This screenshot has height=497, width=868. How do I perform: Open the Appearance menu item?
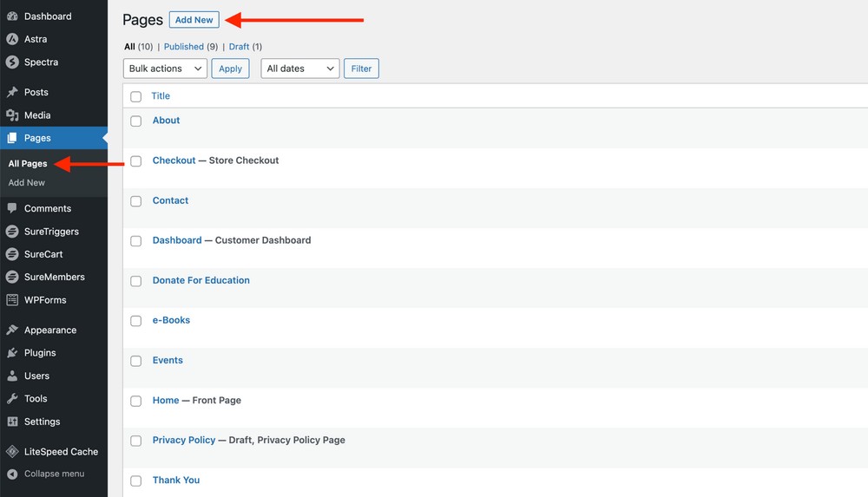(x=50, y=330)
